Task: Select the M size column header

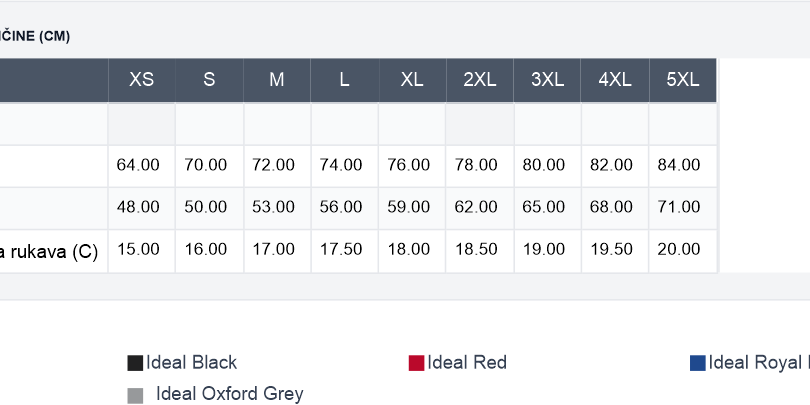Action: (x=277, y=80)
